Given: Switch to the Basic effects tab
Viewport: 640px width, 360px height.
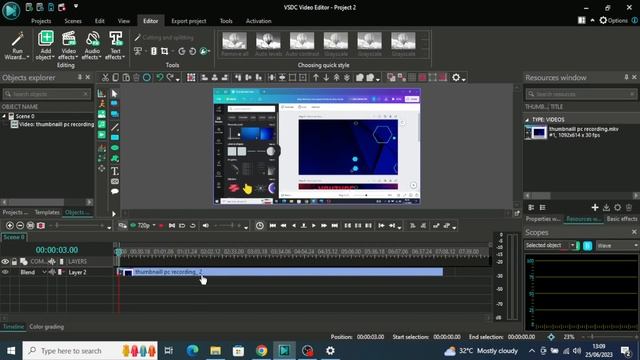Looking at the screenshot, I should (622, 219).
